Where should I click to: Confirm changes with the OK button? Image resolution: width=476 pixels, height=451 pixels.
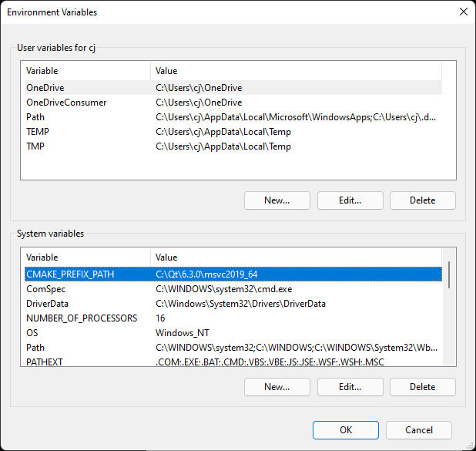point(346,430)
